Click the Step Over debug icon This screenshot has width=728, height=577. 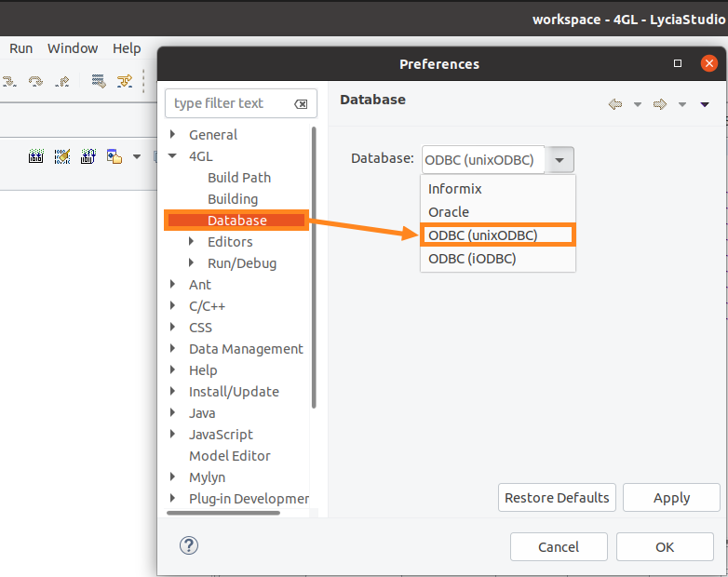[35, 81]
